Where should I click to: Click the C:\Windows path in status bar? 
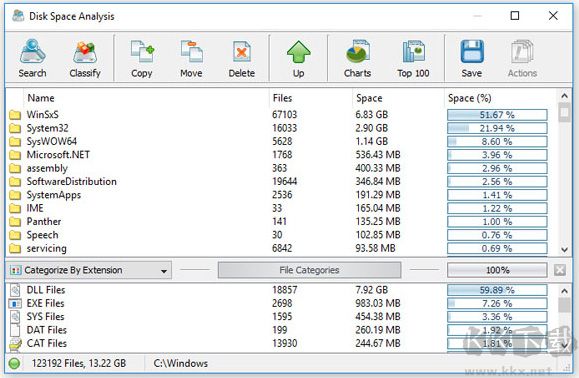181,364
